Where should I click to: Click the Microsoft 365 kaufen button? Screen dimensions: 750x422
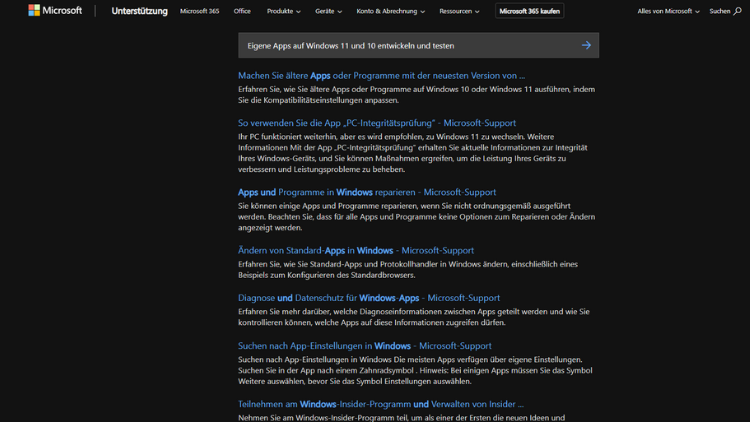[529, 11]
